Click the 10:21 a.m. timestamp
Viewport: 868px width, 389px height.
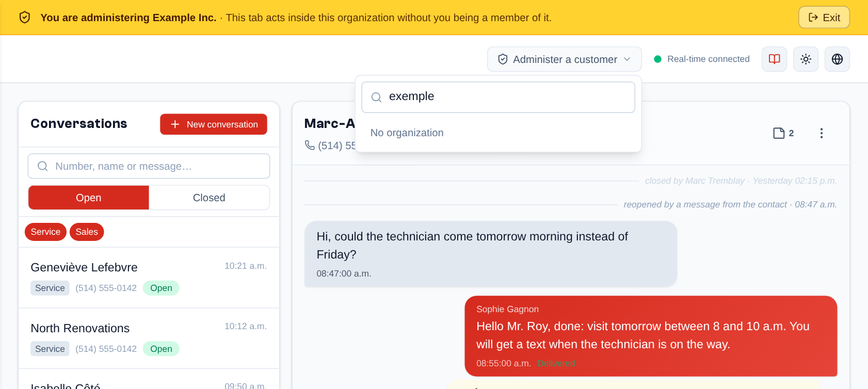pos(246,266)
